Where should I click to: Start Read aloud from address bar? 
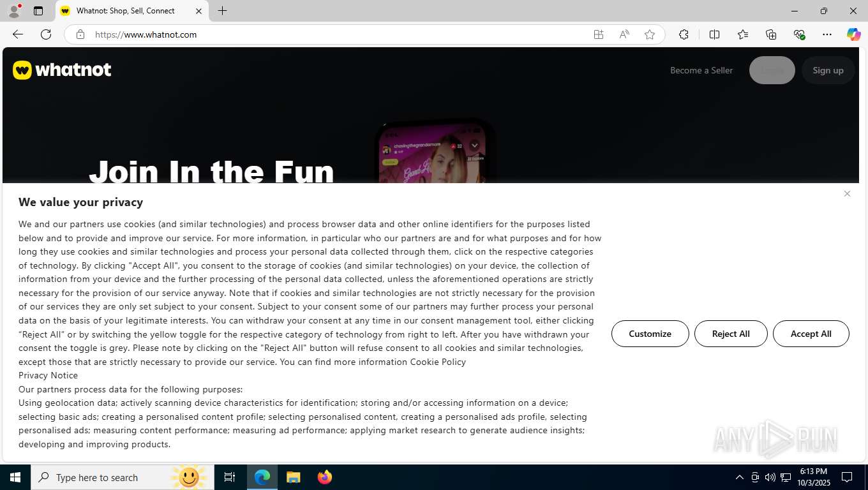click(x=624, y=34)
